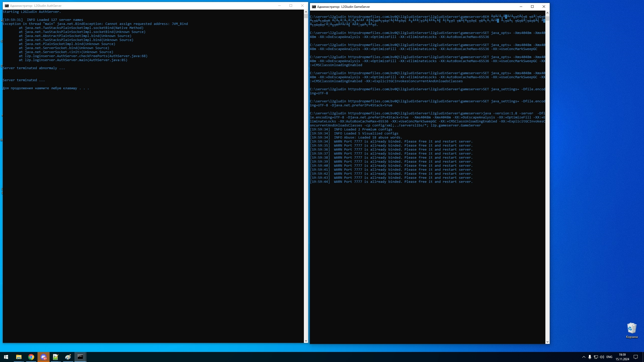644x362 pixels.
Task: Open GameServer window system menu icon
Action: coord(314,7)
